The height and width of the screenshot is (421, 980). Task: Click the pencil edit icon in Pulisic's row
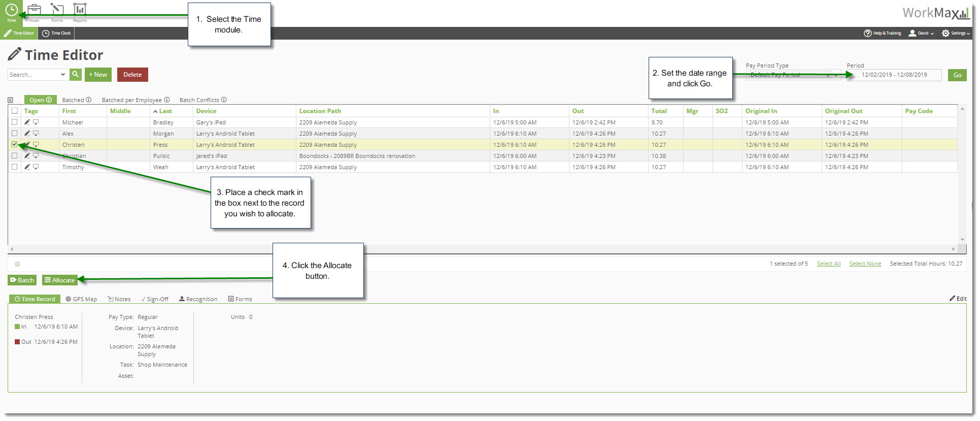tap(27, 156)
